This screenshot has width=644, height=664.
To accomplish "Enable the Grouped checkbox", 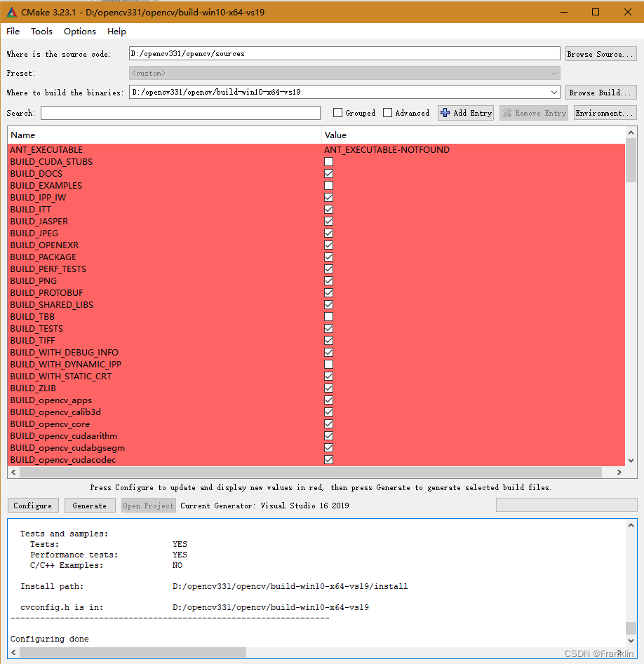I will 337,113.
